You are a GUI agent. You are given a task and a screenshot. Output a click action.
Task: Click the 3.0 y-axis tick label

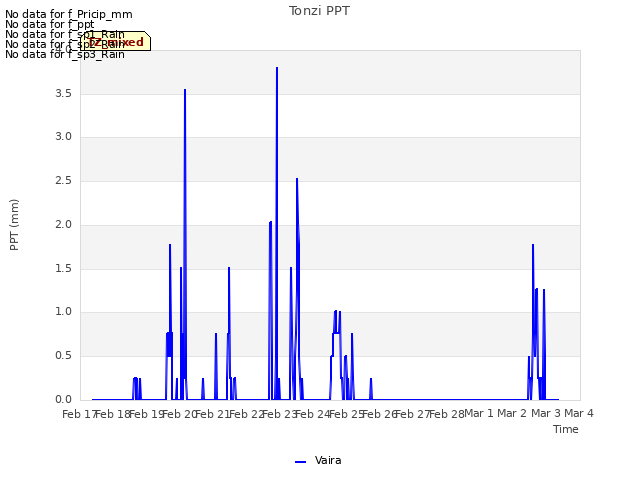pyautogui.click(x=63, y=136)
